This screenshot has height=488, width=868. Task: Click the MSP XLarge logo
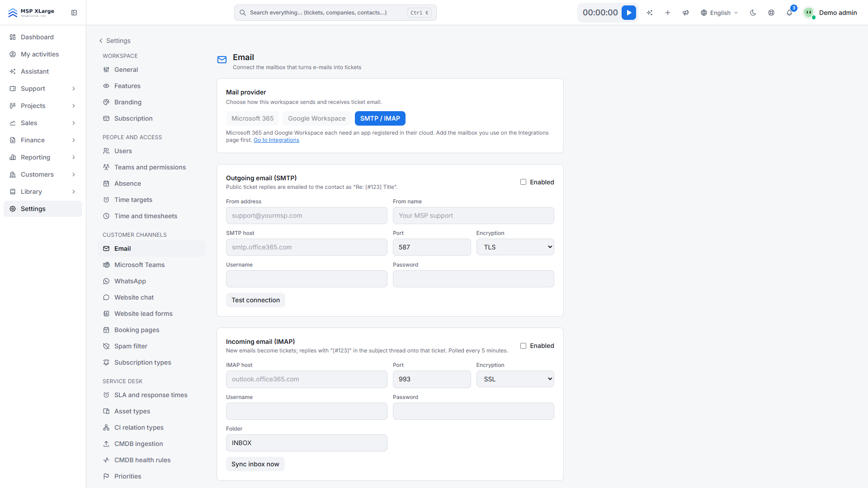[31, 13]
